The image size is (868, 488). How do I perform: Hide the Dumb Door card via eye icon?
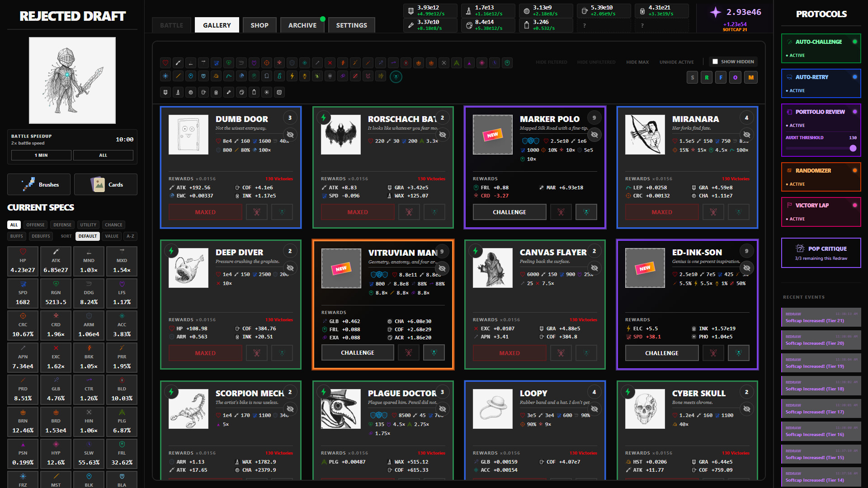click(290, 135)
